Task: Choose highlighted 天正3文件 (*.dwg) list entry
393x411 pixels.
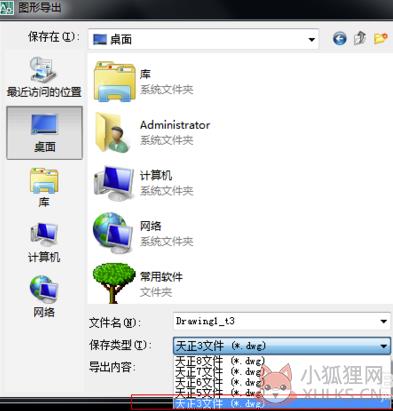Action: 282,403
